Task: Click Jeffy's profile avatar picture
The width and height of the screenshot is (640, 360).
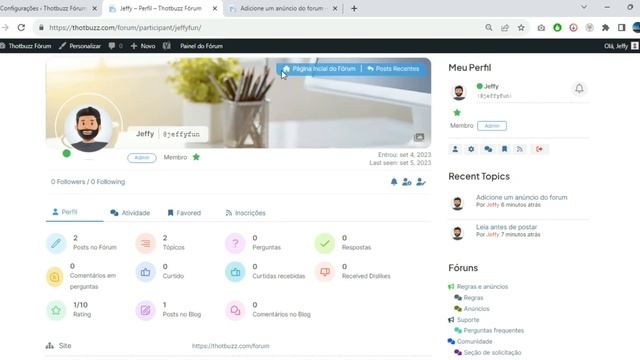Action: click(x=89, y=128)
